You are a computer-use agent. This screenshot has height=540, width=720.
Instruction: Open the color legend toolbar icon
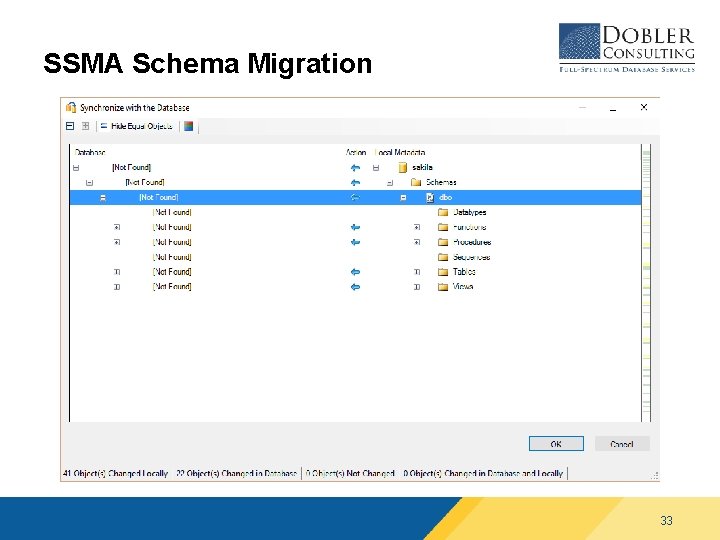pos(188,126)
